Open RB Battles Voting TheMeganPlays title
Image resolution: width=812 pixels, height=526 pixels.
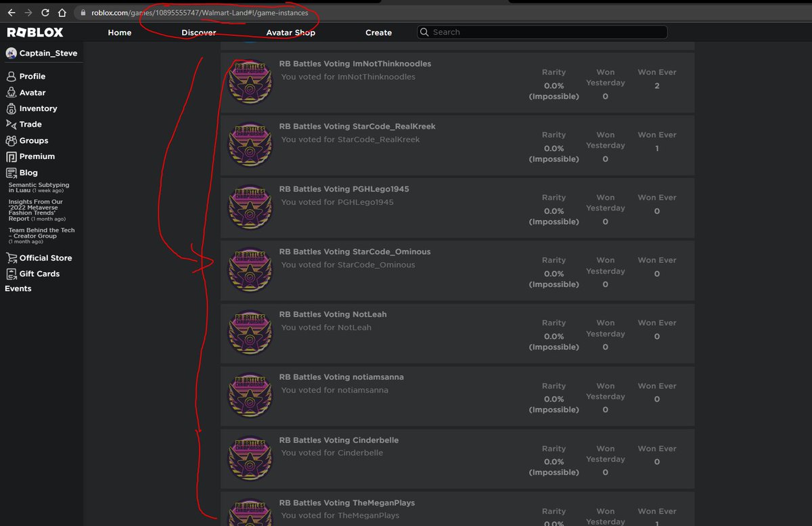point(347,503)
